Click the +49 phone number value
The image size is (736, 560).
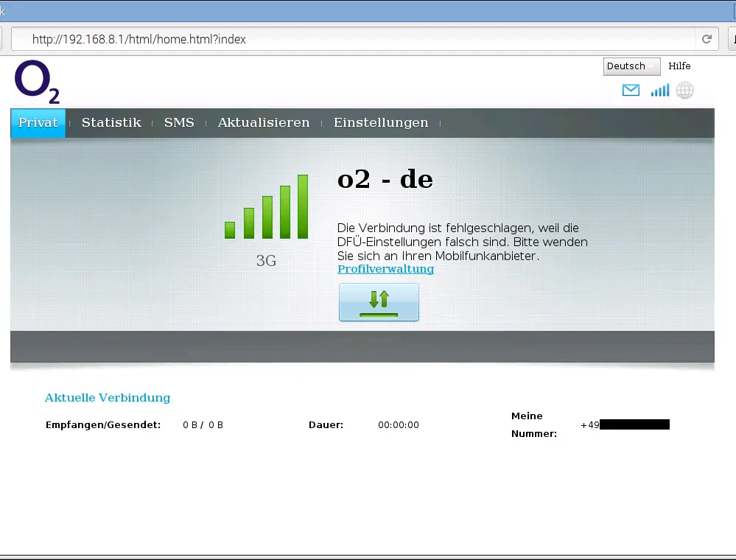625,425
